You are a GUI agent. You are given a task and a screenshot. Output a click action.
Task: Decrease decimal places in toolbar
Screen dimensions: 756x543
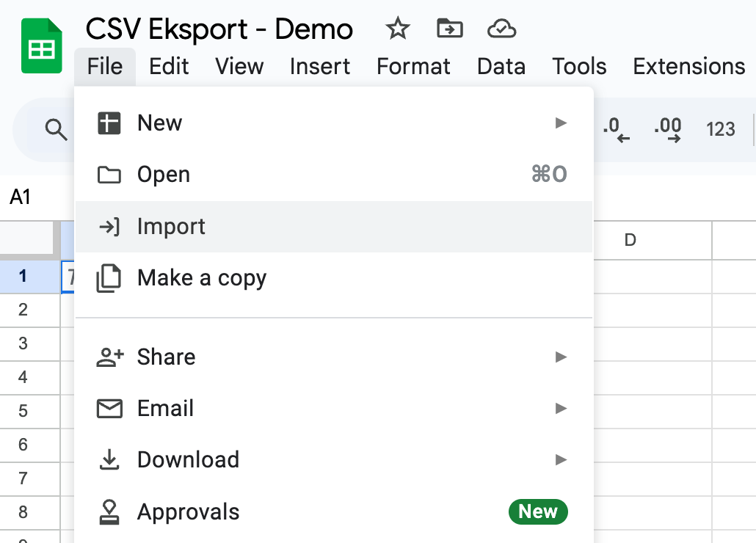(617, 130)
